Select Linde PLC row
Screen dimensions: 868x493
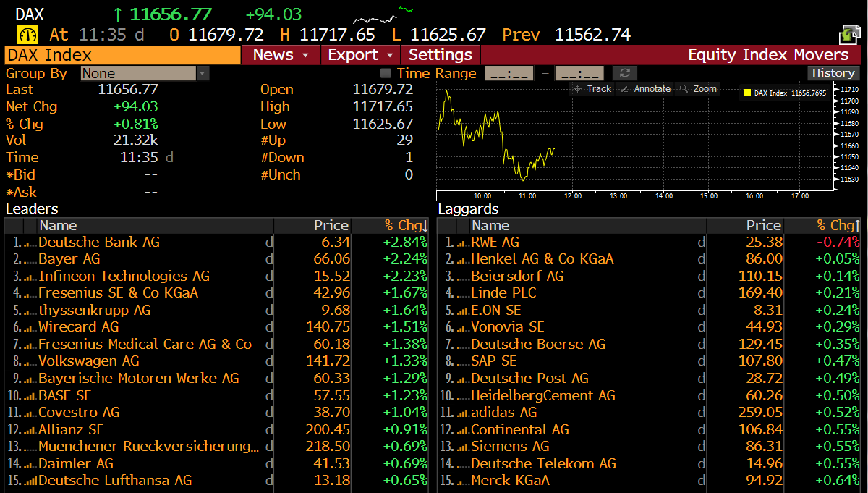[649, 293]
